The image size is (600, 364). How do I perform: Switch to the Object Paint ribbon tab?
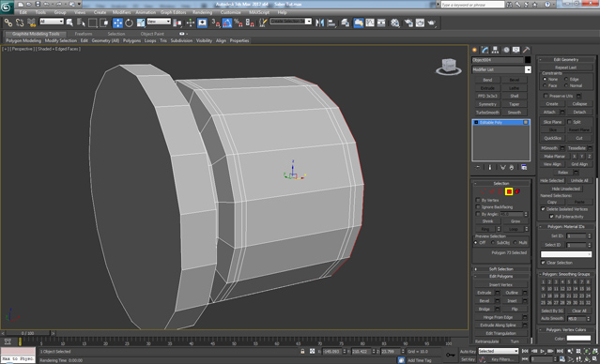pyautogui.click(x=152, y=34)
